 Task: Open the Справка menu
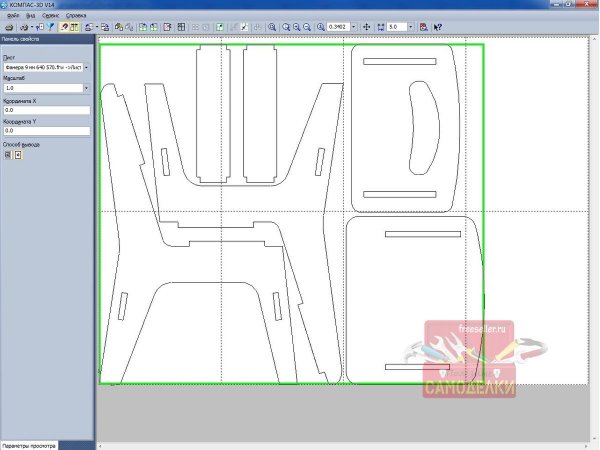(76, 16)
